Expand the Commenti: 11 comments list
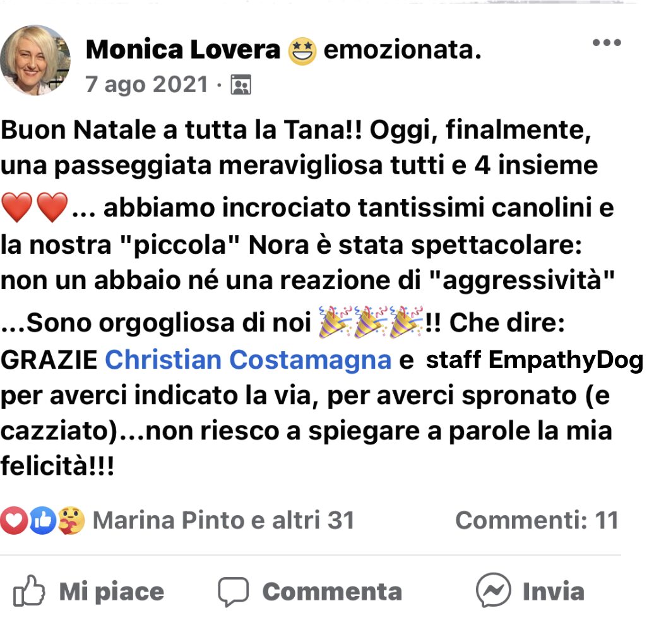Screen dimensions: 654x644 pos(537,521)
